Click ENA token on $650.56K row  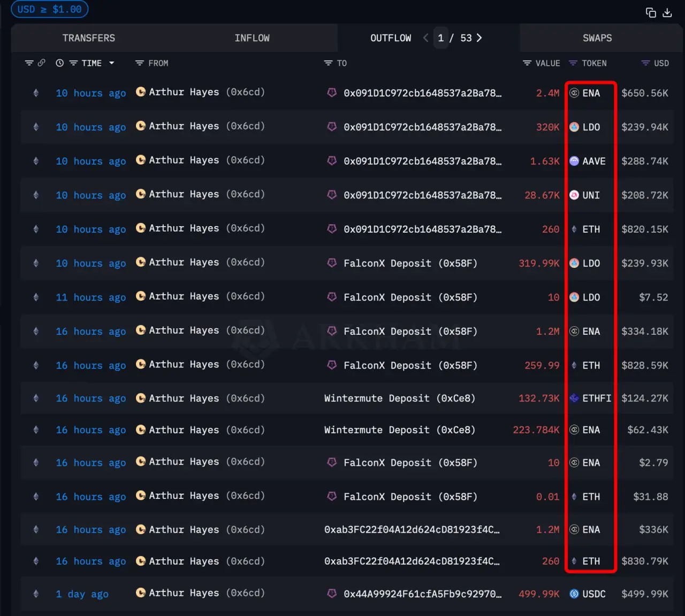coord(585,93)
